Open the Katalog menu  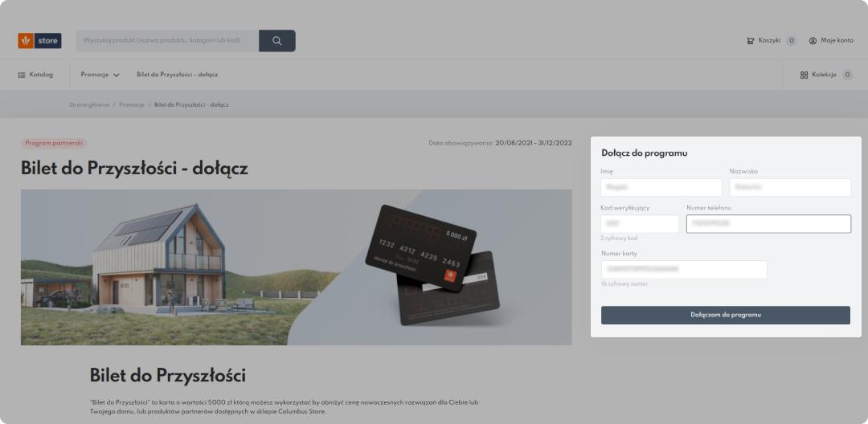pyautogui.click(x=35, y=75)
